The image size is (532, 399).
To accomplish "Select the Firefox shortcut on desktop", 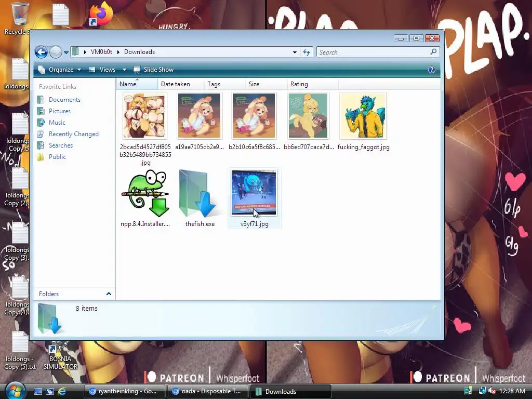I will tap(101, 14).
